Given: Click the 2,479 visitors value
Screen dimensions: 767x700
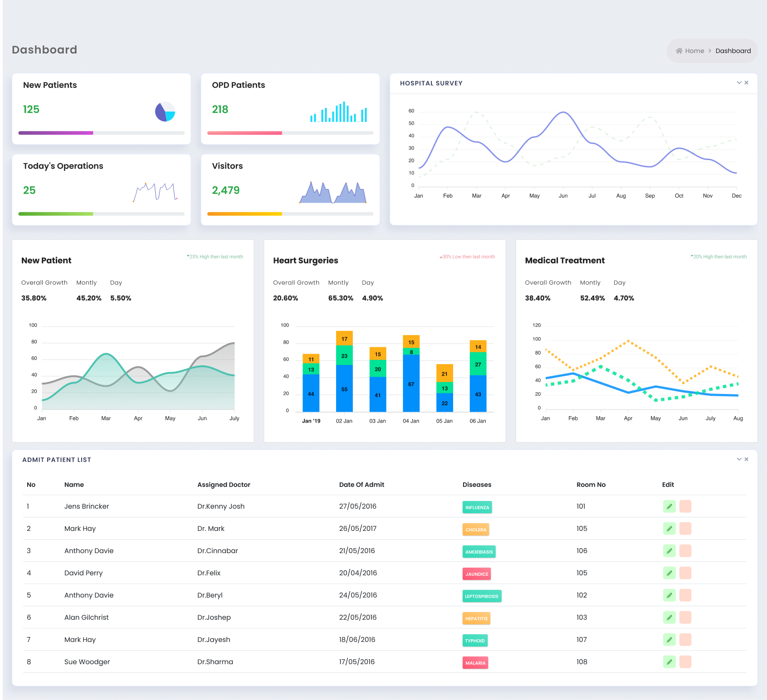Looking at the screenshot, I should click(x=226, y=190).
